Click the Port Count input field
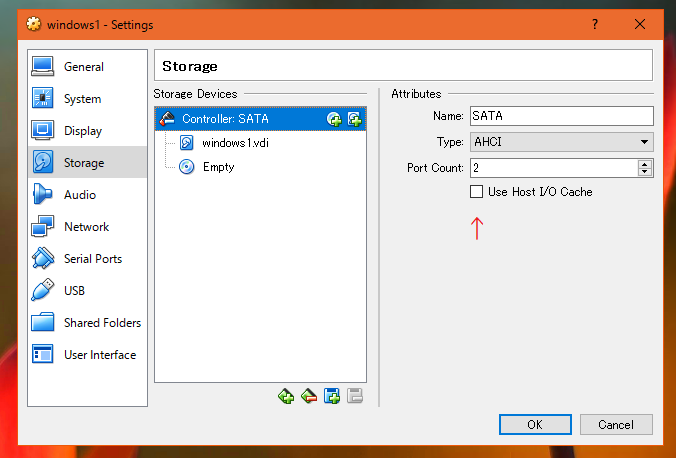The width and height of the screenshot is (676, 458). [554, 168]
